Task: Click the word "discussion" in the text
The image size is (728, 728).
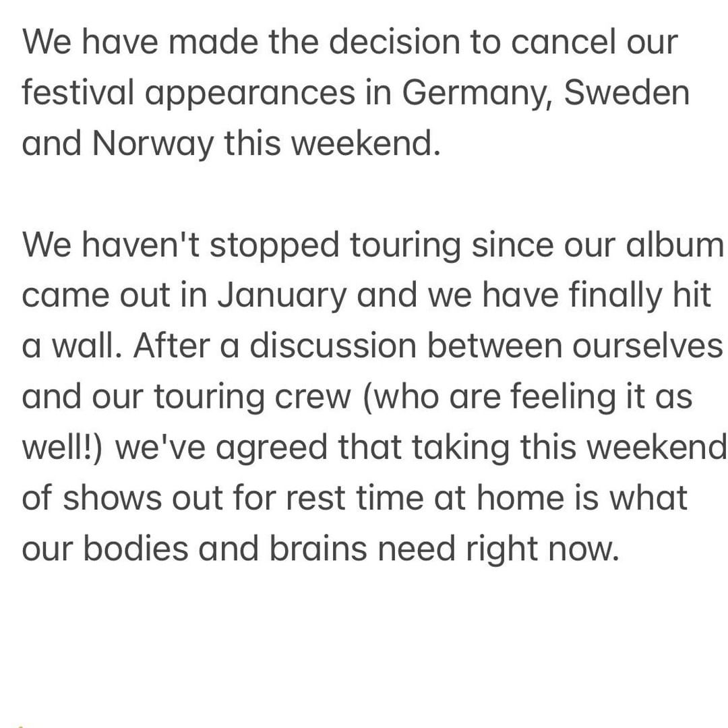Action: point(333,346)
